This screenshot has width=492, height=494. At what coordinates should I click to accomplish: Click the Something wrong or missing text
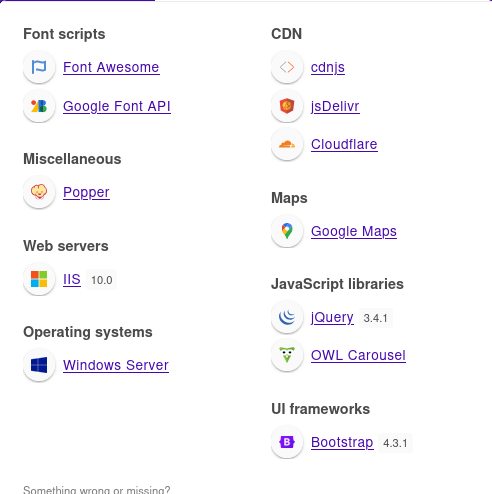pos(97,490)
